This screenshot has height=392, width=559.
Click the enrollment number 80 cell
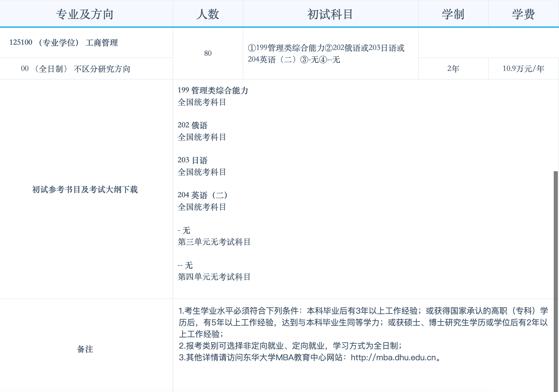(208, 53)
